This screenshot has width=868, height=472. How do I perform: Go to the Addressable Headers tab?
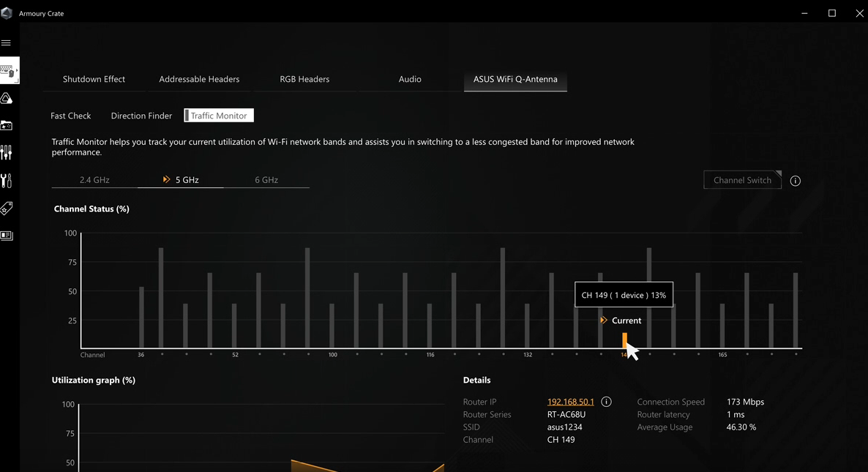point(199,79)
